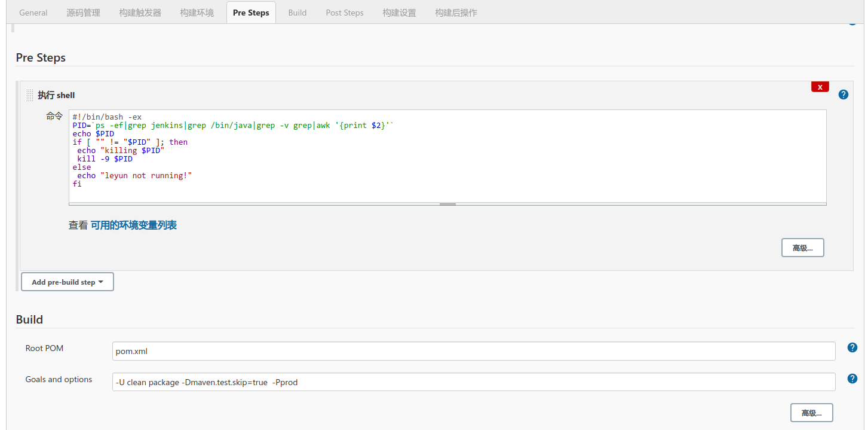868x430 pixels.
Task: Select the 构建环境 tab
Action: [x=197, y=13]
